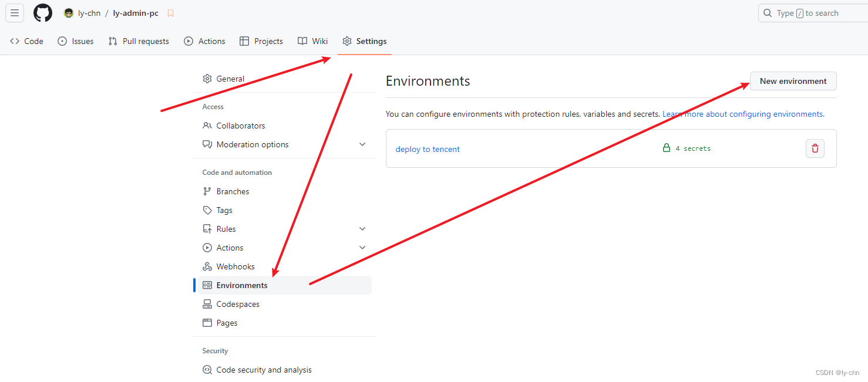Click the lock icon beside 4 secrets

coord(667,148)
